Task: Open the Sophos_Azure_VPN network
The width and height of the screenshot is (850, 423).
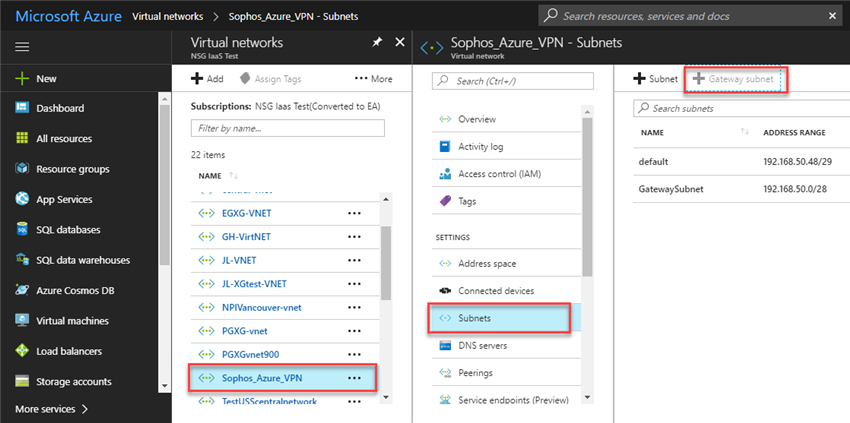Action: coord(262,378)
